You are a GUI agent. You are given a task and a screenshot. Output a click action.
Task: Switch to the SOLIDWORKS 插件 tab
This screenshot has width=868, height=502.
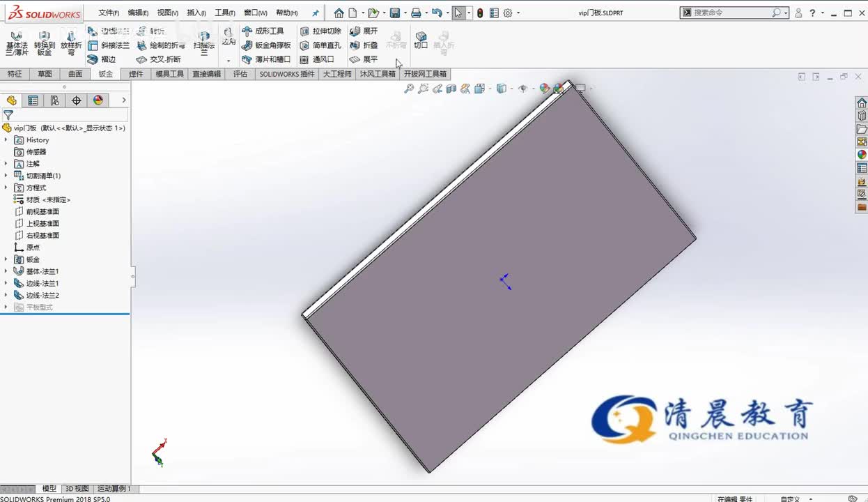[x=287, y=74]
